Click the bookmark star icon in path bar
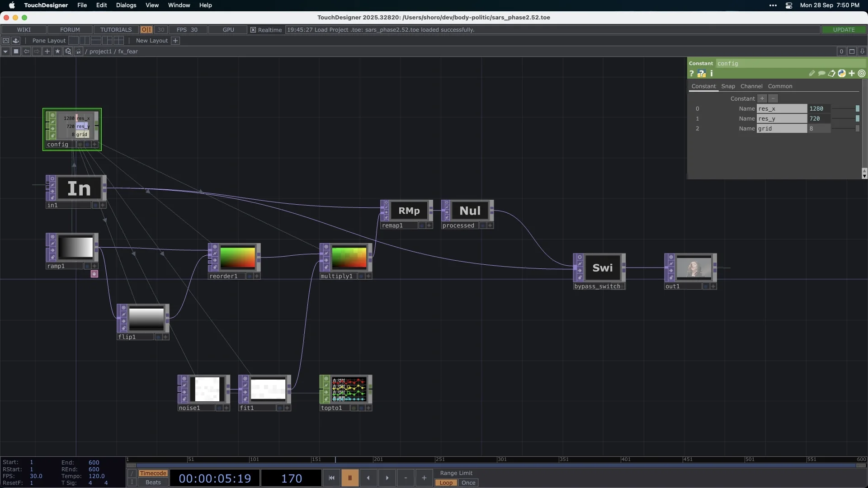 (57, 52)
